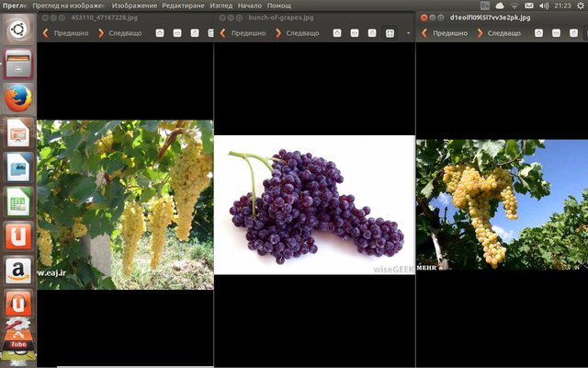The width and height of the screenshot is (588, 368).
Task: Open the sound volume indicator menu
Action: coord(543,6)
